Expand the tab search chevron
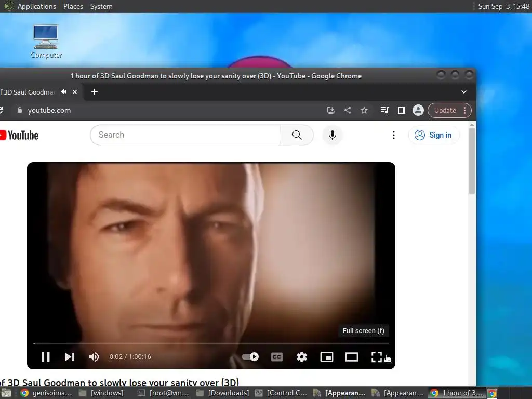The height and width of the screenshot is (399, 532). [x=464, y=92]
